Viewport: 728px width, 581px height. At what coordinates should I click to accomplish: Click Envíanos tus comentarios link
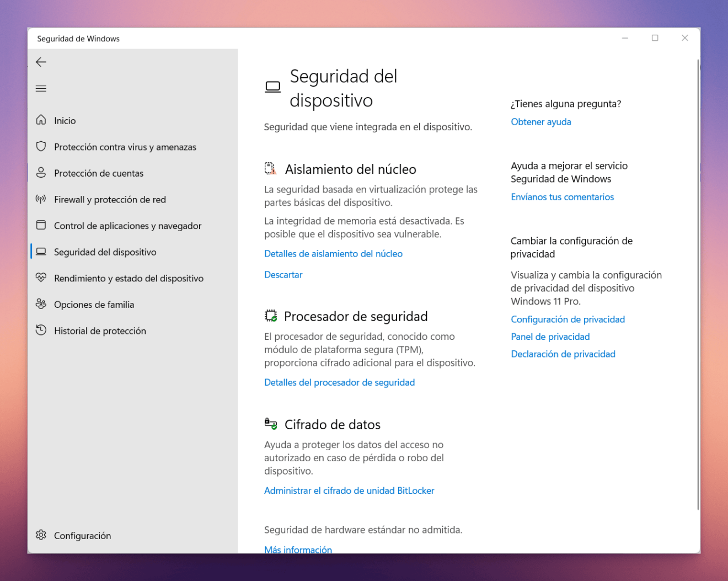pos(562,197)
